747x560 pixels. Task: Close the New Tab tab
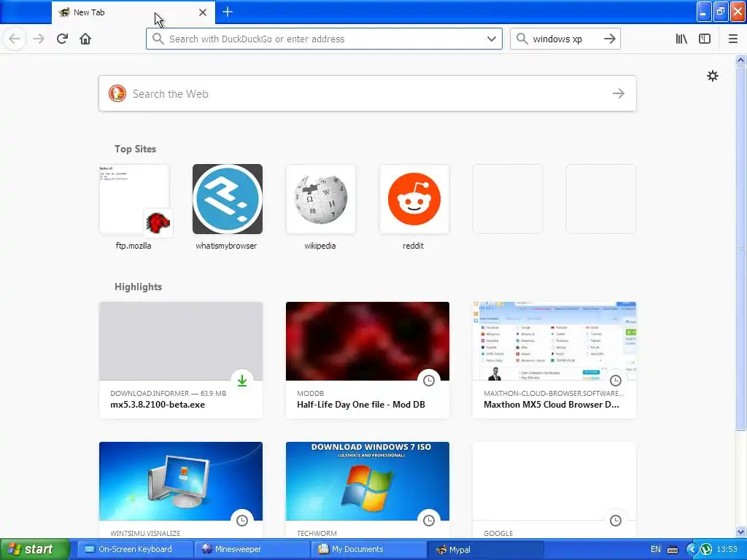pos(203,12)
